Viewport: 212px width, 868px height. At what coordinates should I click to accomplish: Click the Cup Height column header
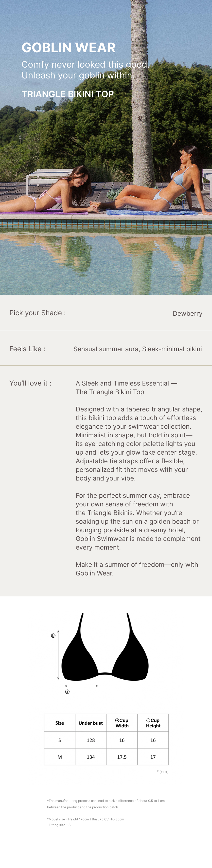click(153, 723)
